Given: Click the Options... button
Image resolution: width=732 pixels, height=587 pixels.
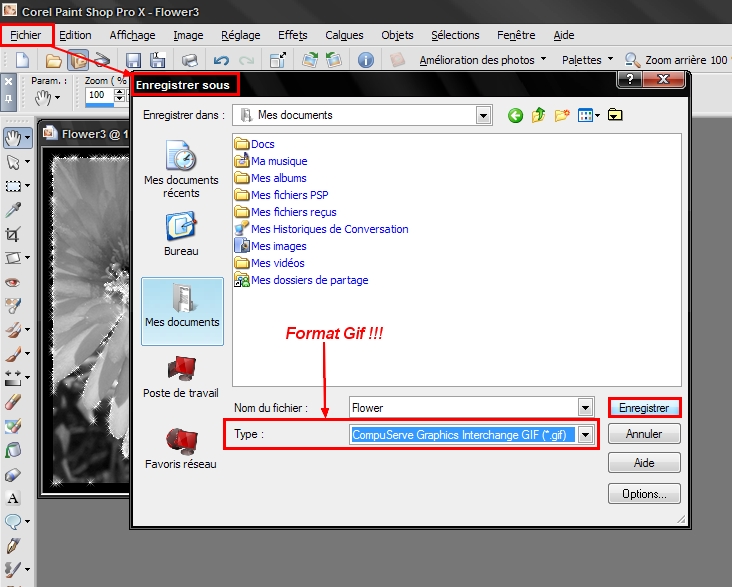Looking at the screenshot, I should pos(644,494).
